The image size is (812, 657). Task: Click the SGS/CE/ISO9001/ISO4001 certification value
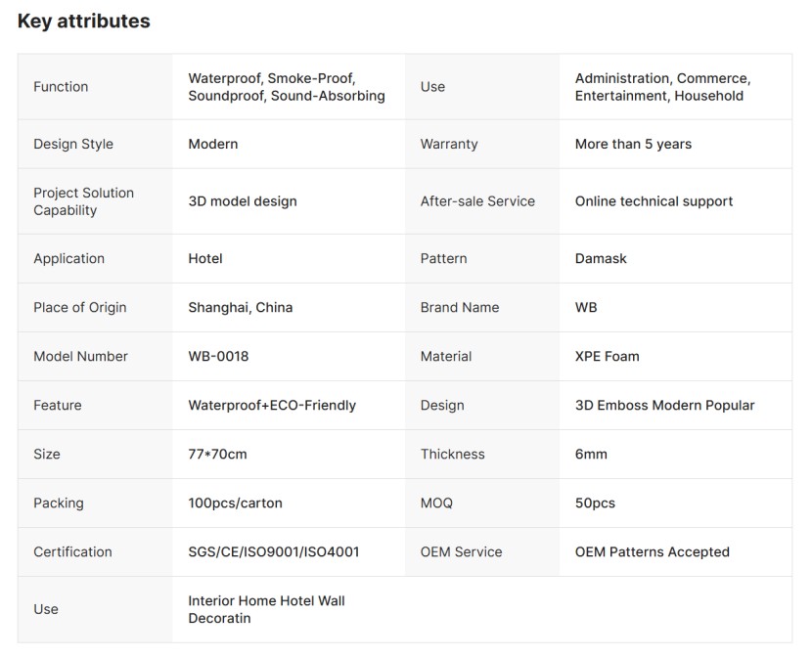273,551
